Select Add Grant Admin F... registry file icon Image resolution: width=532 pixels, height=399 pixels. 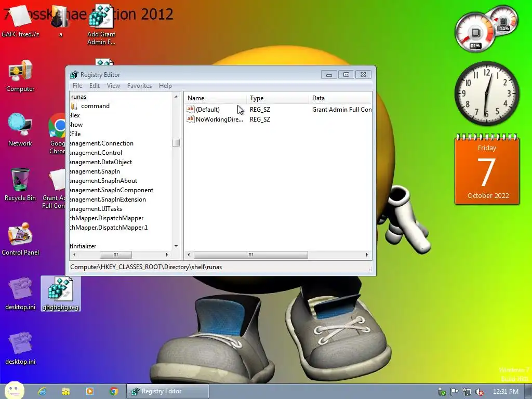tap(101, 24)
